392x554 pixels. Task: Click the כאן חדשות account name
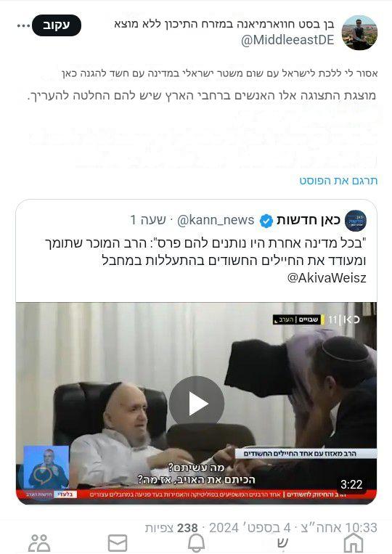pos(309,220)
